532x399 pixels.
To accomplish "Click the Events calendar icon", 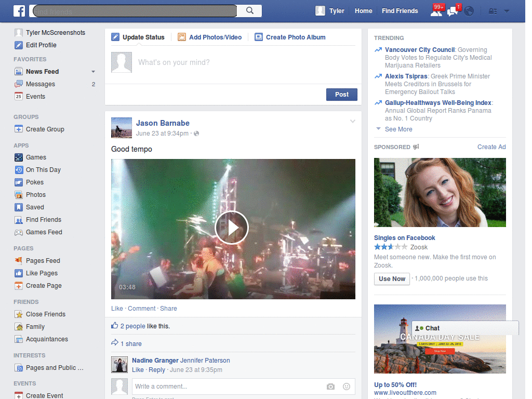I will (19, 97).
